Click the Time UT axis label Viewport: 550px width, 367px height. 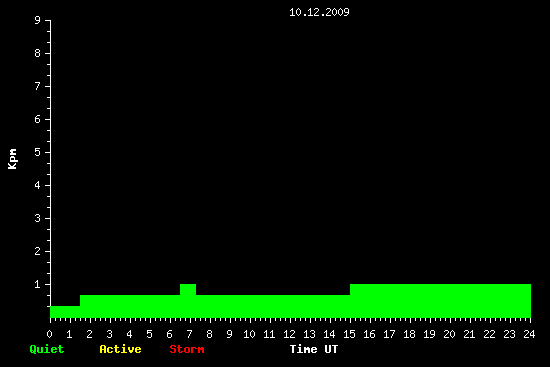point(314,349)
